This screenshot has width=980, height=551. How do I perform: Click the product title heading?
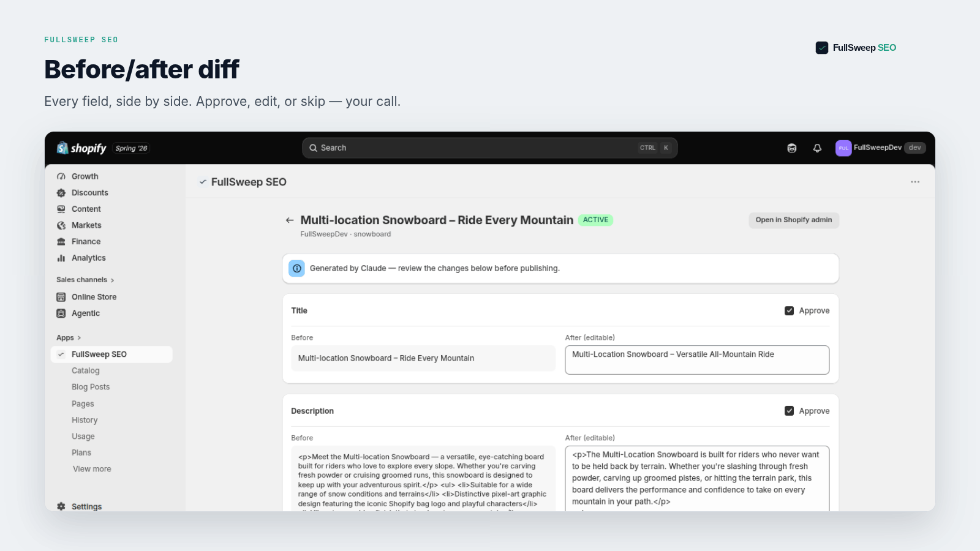pos(437,220)
